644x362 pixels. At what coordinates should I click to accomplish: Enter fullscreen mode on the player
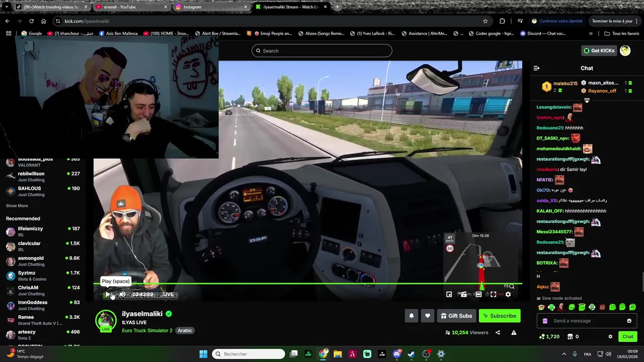tap(494, 295)
